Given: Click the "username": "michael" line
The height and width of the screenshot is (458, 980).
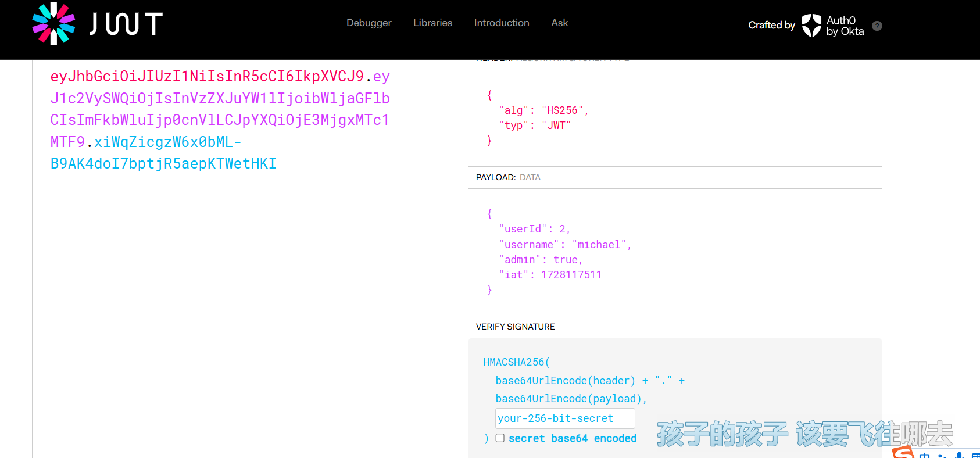Looking at the screenshot, I should [565, 245].
